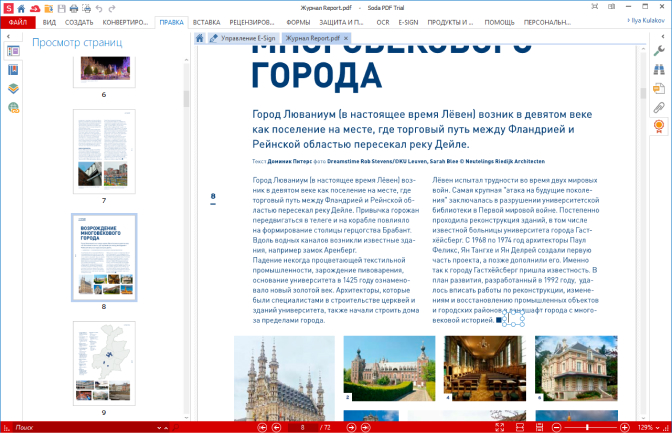Open the bookmarks panel icon

13,70
